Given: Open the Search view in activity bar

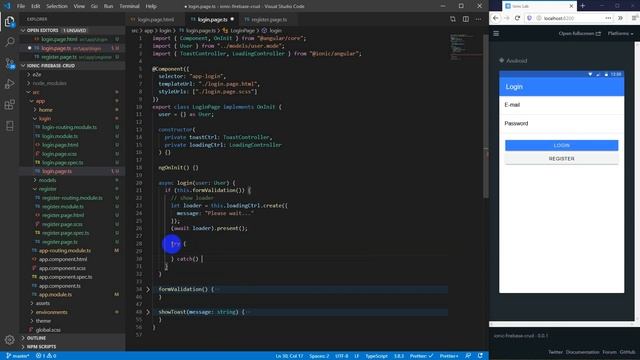Looking at the screenshot, I should [9, 42].
